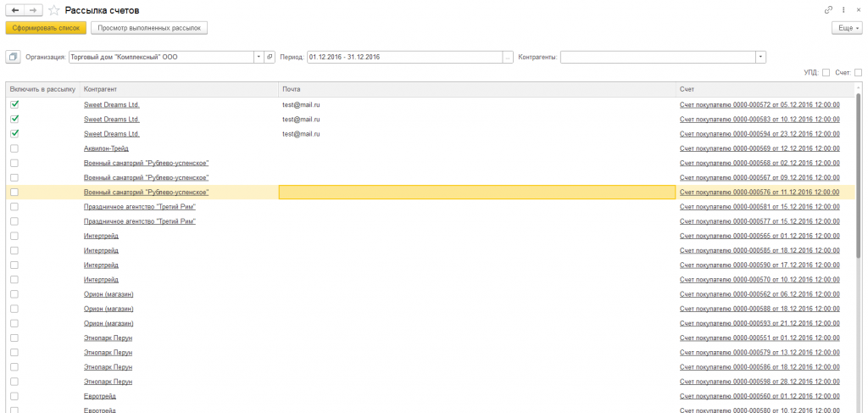Click Сформировать список button
The height and width of the screenshot is (413, 868).
(46, 28)
